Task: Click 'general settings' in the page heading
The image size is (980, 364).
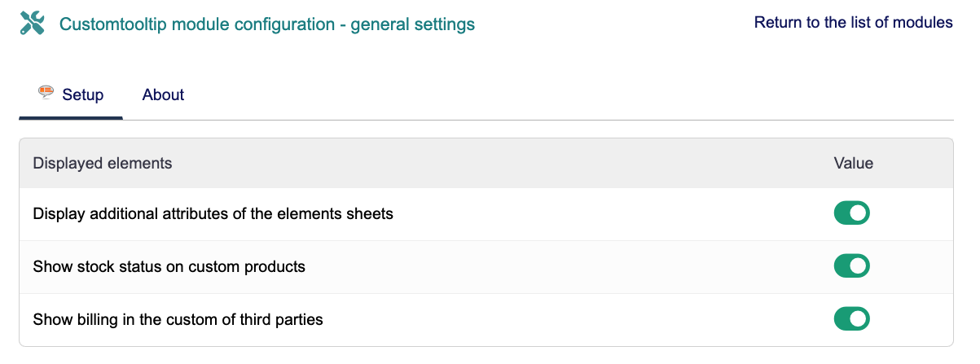Action: click(412, 24)
